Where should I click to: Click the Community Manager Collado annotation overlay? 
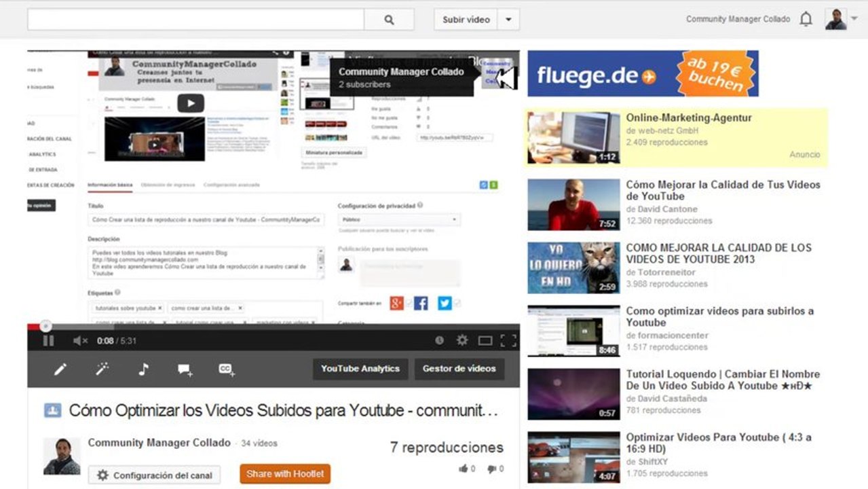tap(401, 77)
